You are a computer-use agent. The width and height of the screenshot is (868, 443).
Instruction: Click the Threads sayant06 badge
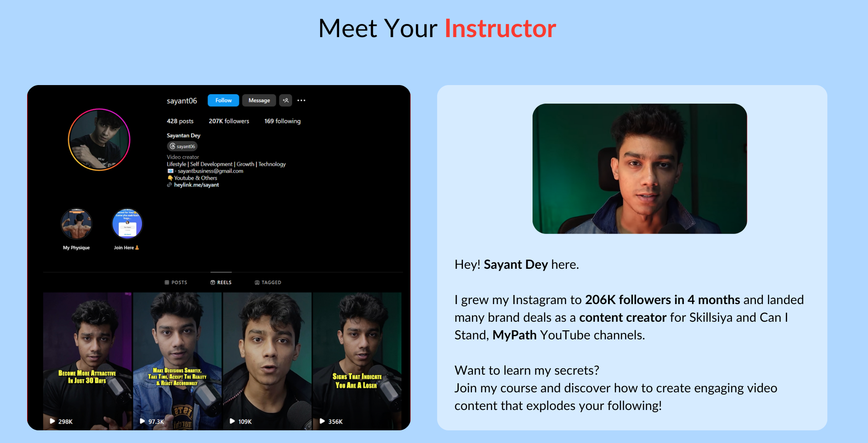pyautogui.click(x=182, y=146)
